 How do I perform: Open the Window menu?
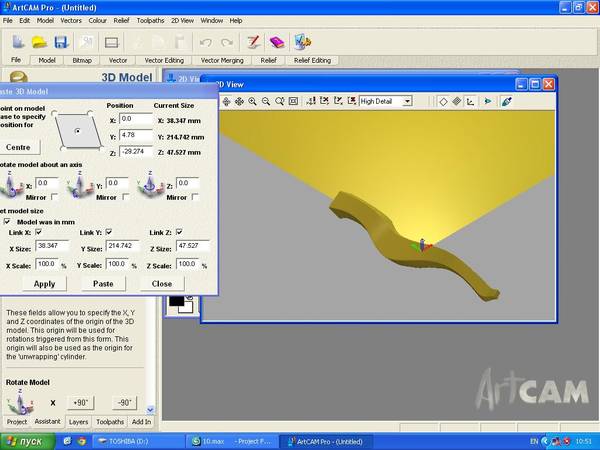212,21
